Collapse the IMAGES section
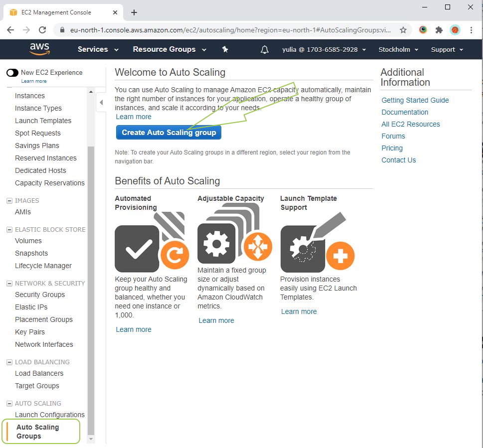Image resolution: width=483 pixels, height=448 pixels. [x=9, y=201]
